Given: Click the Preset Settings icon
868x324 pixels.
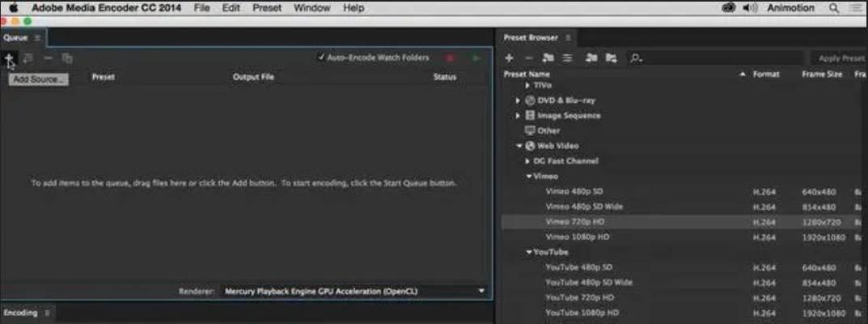Looking at the screenshot, I should click(x=567, y=58).
